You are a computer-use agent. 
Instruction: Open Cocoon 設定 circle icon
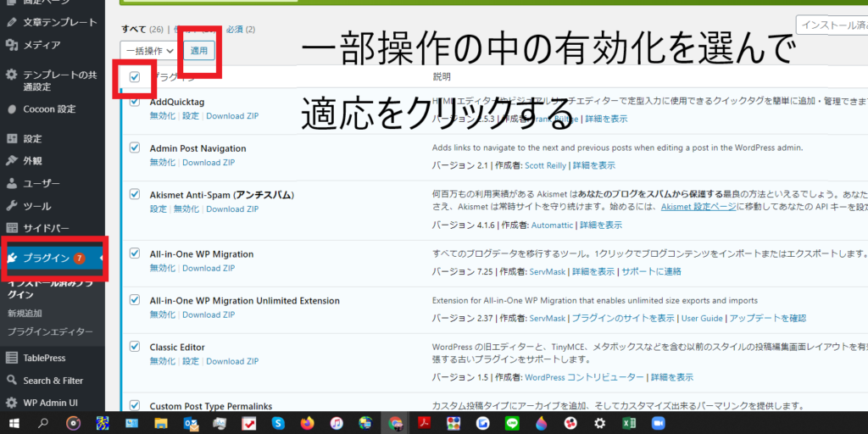pyautogui.click(x=11, y=109)
